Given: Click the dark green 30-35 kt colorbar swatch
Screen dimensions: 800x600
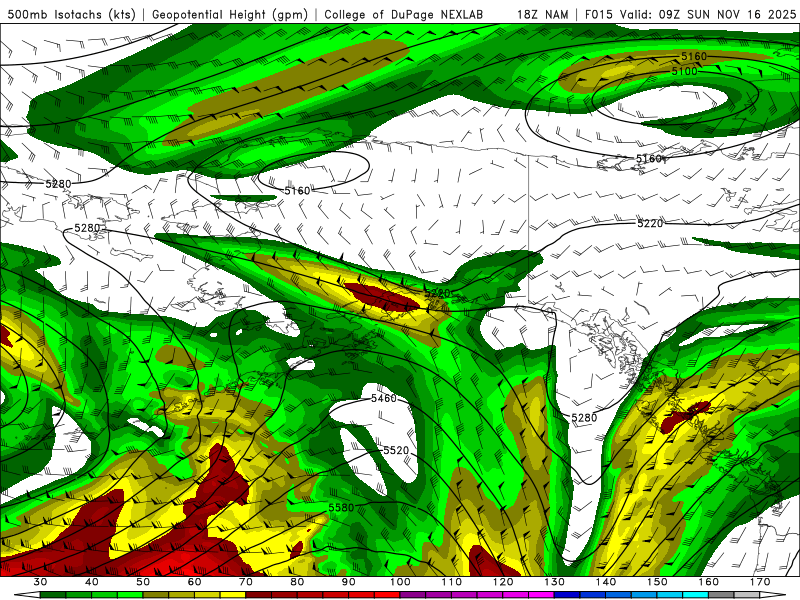Looking at the screenshot, I should [53, 595].
